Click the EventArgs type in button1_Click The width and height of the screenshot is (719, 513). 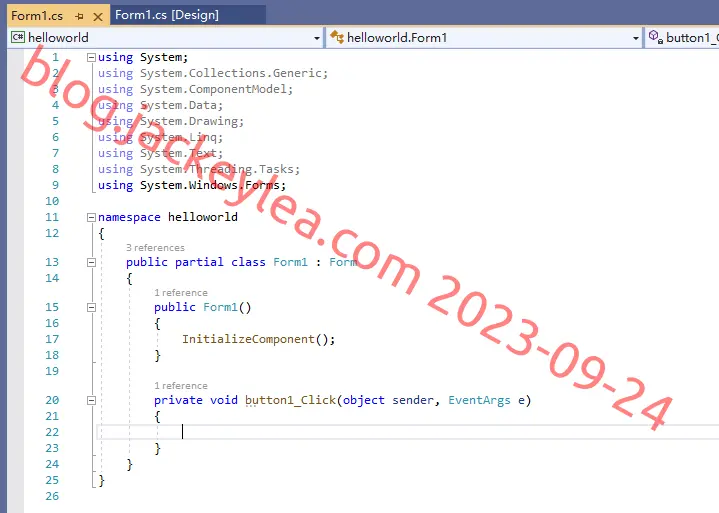(479, 400)
